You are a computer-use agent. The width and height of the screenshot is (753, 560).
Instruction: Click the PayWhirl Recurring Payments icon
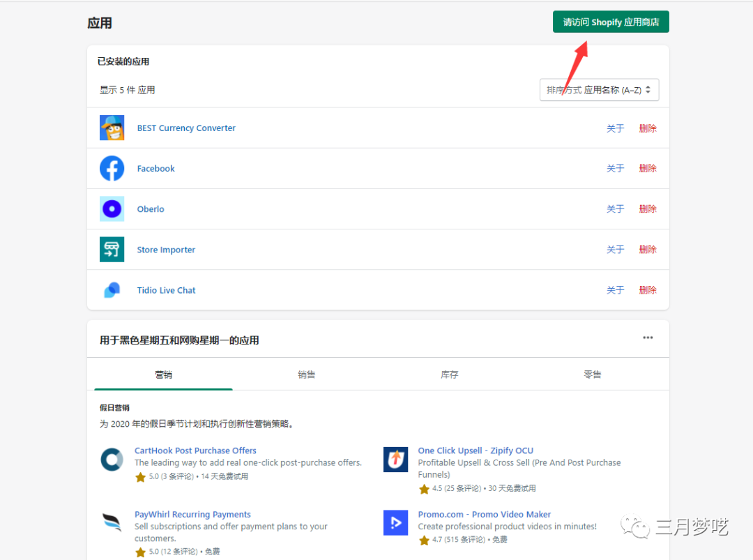point(112,523)
